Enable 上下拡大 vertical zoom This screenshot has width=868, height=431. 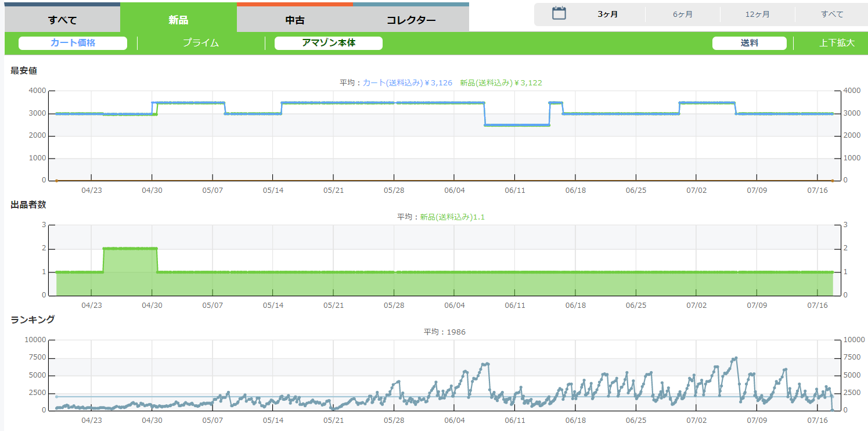point(837,43)
